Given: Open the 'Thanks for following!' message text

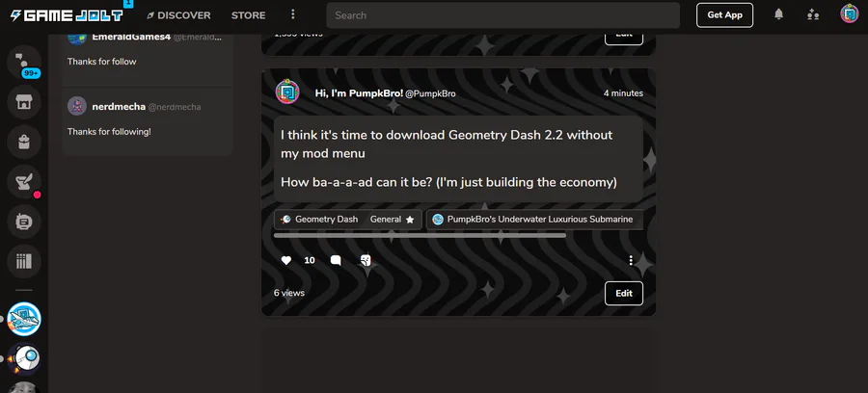Looking at the screenshot, I should point(109,132).
